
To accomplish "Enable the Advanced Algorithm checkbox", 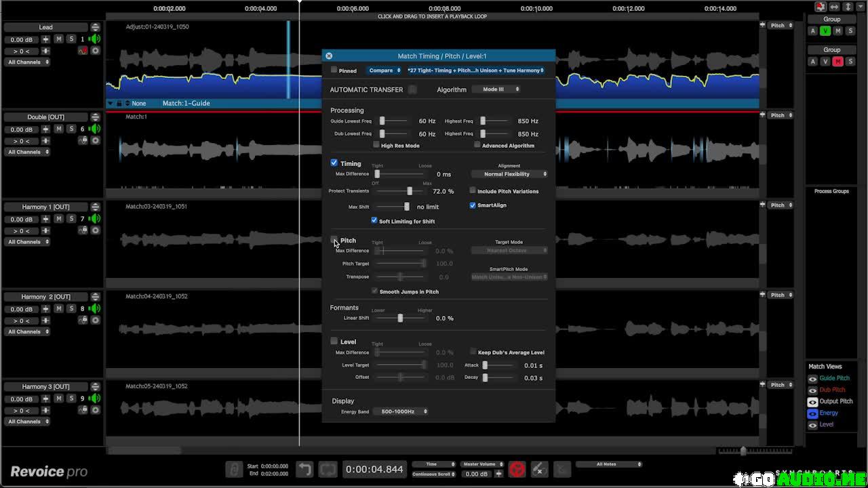I will coord(477,145).
